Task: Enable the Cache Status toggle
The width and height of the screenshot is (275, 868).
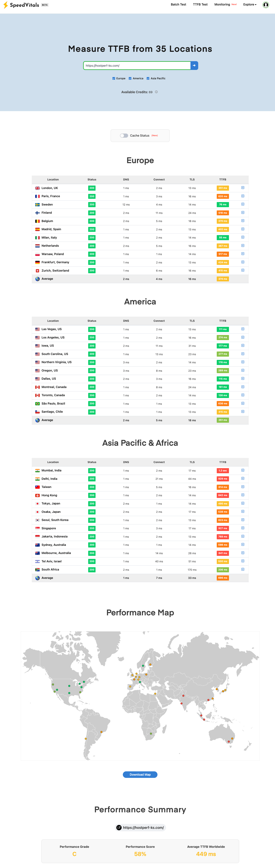Action: click(124, 135)
